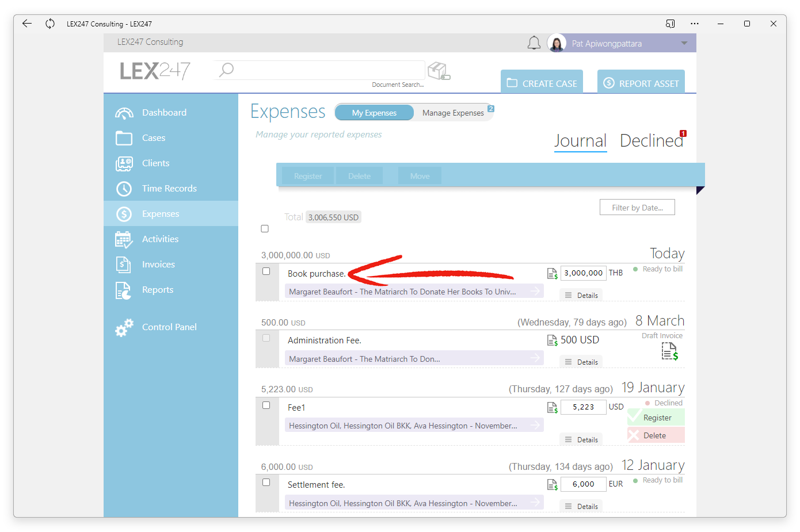This screenshot has width=800, height=532.
Task: Edit the 6,000 EUR amount field
Action: coord(583,484)
